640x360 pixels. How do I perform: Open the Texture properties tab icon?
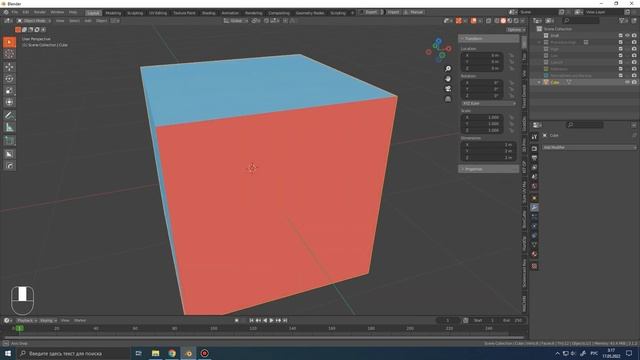(x=534, y=266)
